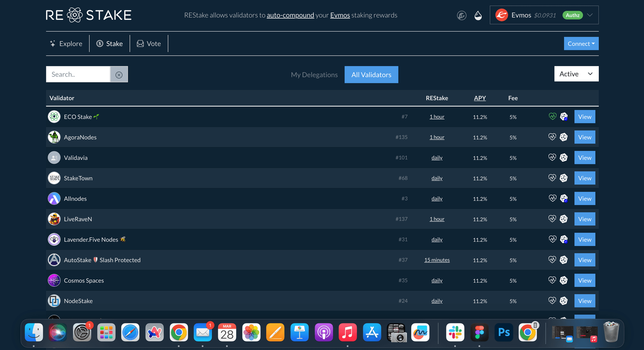The image size is (644, 350).
Task: Click the NodeStake validator avatar
Action: [x=54, y=301]
